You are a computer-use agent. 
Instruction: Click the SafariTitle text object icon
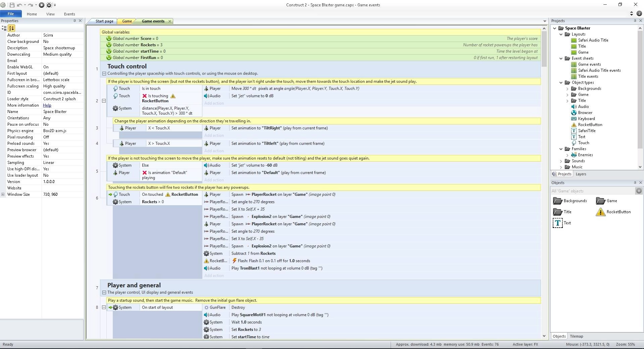coord(574,131)
